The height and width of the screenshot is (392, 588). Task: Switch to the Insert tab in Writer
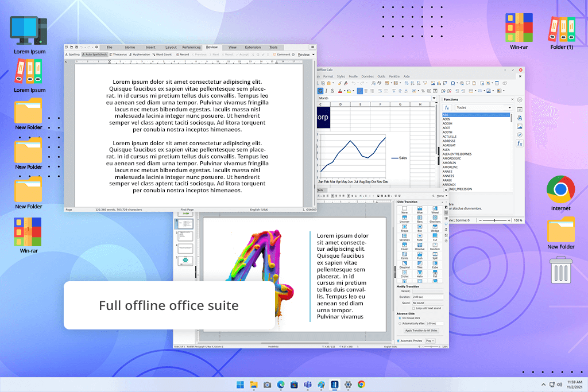[x=150, y=47]
